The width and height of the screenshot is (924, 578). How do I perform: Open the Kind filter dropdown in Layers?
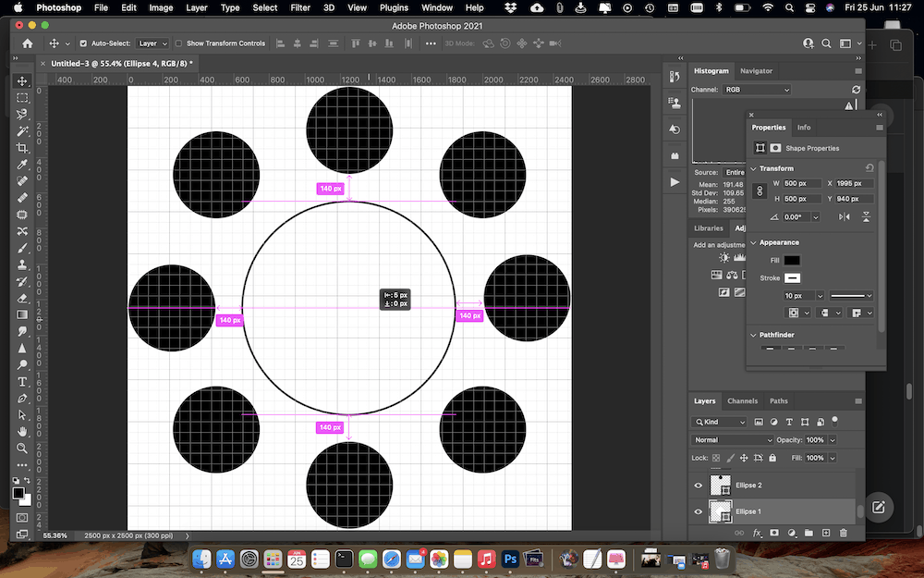pyautogui.click(x=719, y=422)
